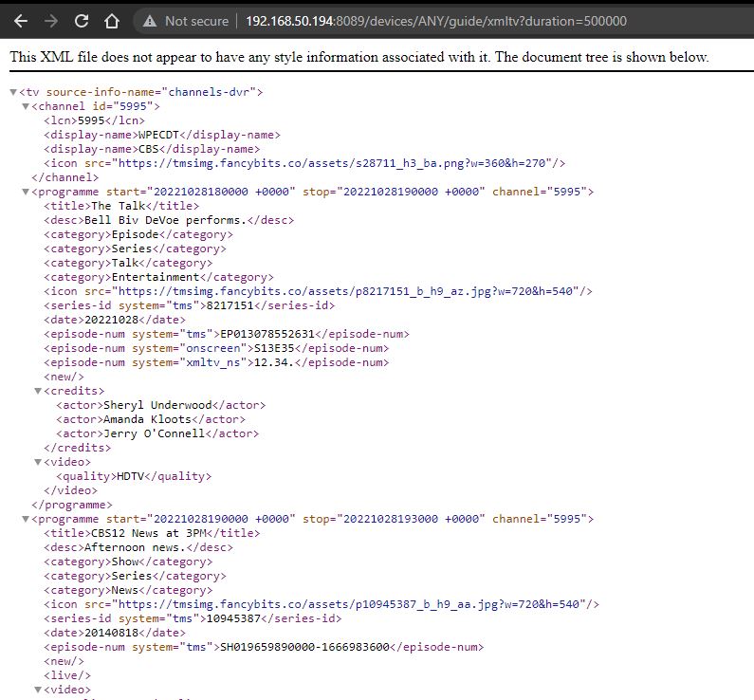
Task: Click the no style information notice text
Action: pos(359,57)
